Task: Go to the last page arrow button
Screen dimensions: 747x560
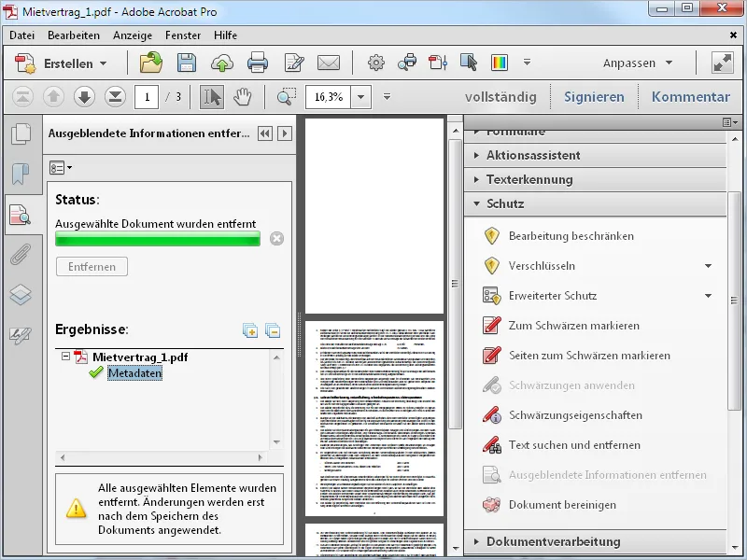Action: pyautogui.click(x=115, y=97)
